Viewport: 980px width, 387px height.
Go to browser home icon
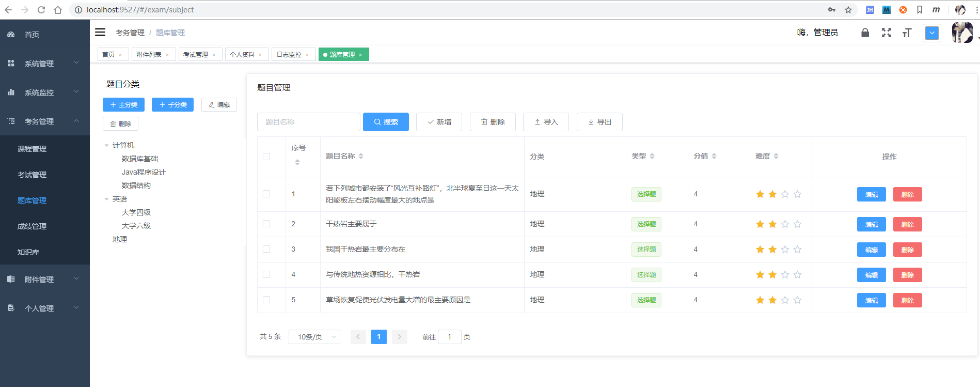(x=58, y=10)
